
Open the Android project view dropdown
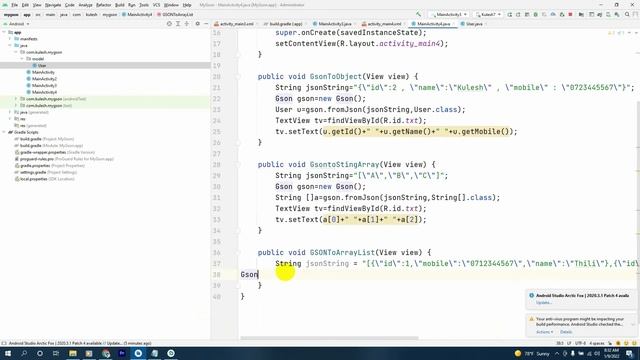point(16,24)
